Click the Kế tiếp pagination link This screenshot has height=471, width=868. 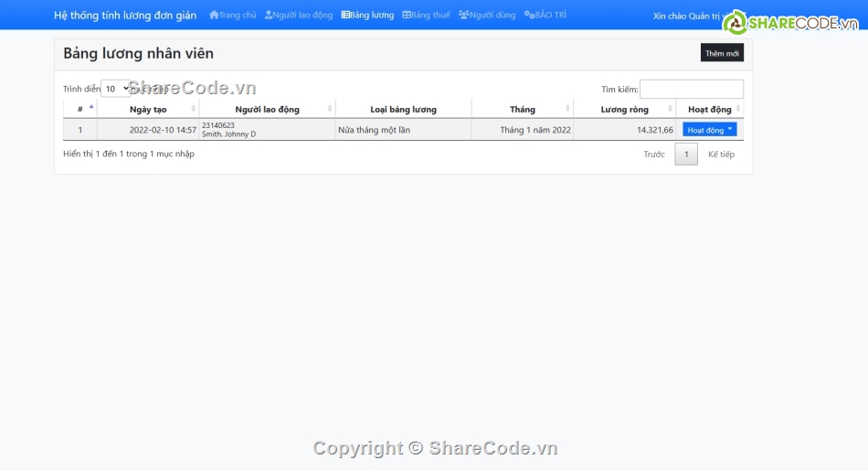721,155
